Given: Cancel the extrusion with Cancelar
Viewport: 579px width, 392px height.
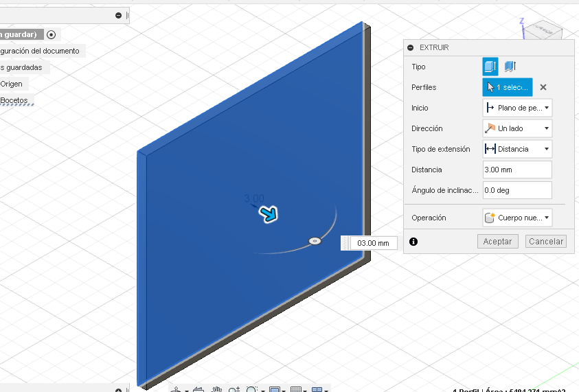Looking at the screenshot, I should [x=546, y=242].
